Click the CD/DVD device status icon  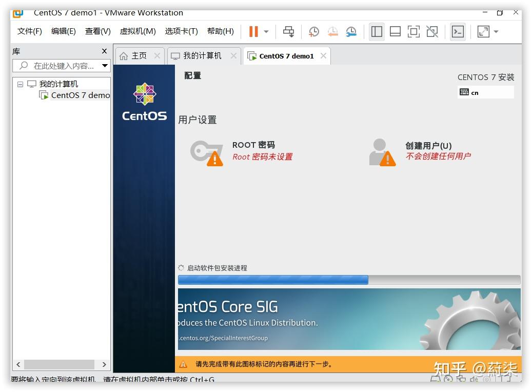(x=447, y=379)
